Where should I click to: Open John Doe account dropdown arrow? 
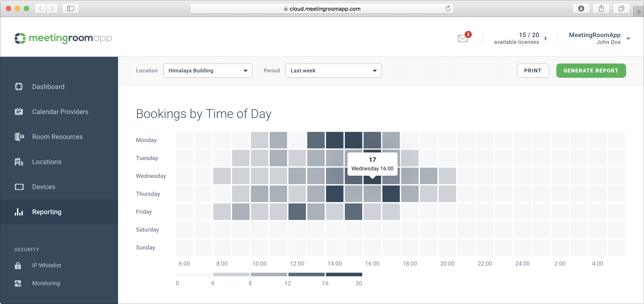pyautogui.click(x=628, y=38)
